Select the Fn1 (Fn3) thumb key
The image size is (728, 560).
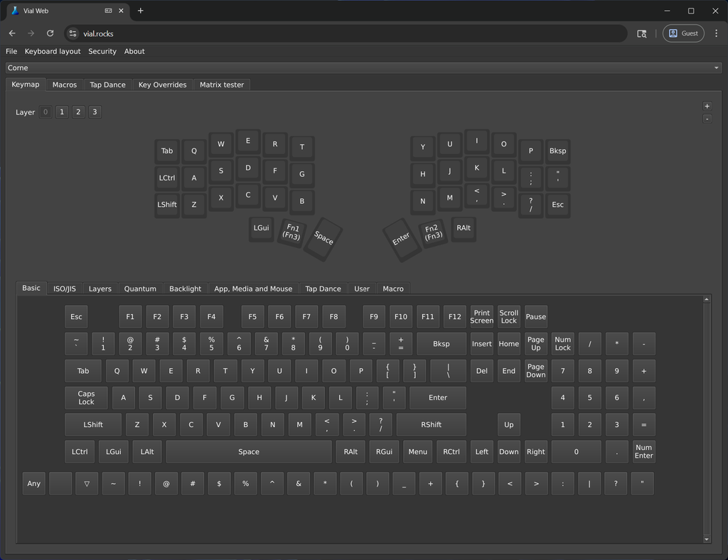pos(291,232)
